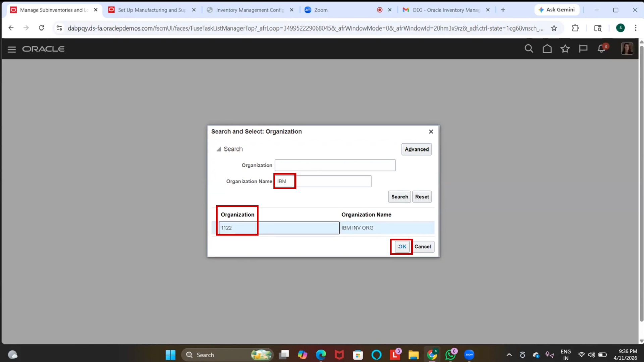This screenshot has width=644, height=362.
Task: Open the Windows Start menu
Action: (x=170, y=355)
